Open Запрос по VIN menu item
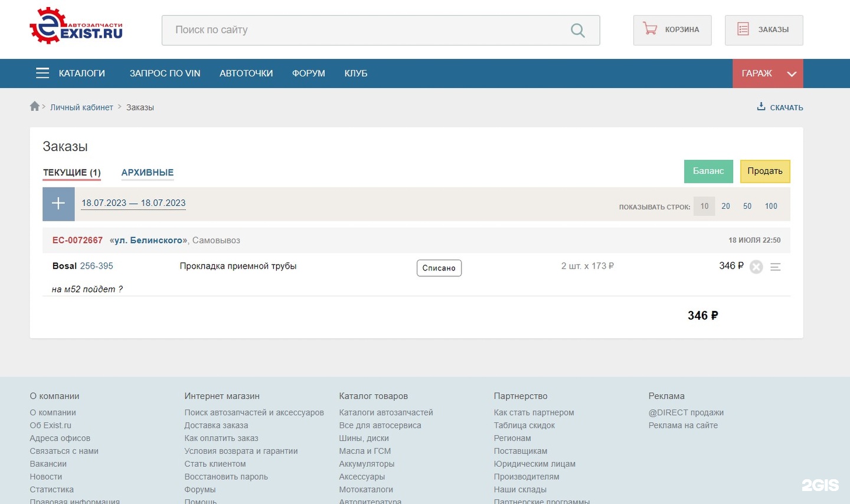 click(165, 73)
